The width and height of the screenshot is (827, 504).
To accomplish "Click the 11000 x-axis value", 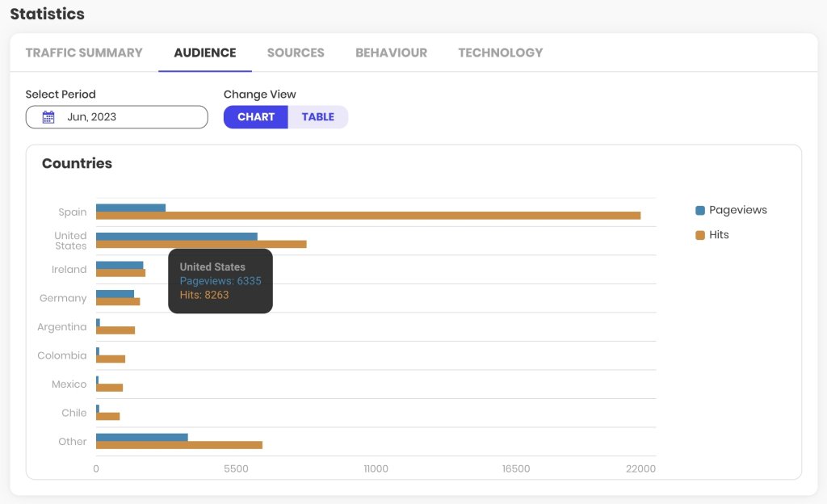I will click(x=376, y=468).
